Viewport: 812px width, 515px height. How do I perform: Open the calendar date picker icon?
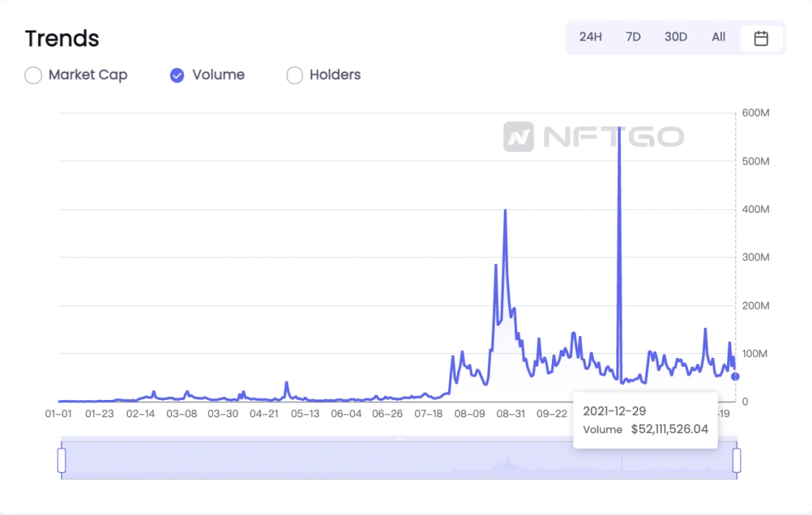point(761,38)
